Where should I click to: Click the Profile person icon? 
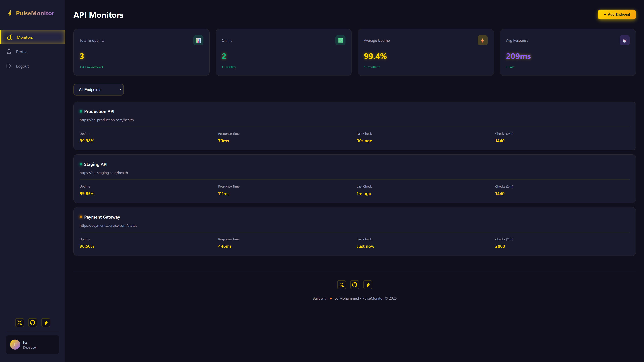click(9, 51)
